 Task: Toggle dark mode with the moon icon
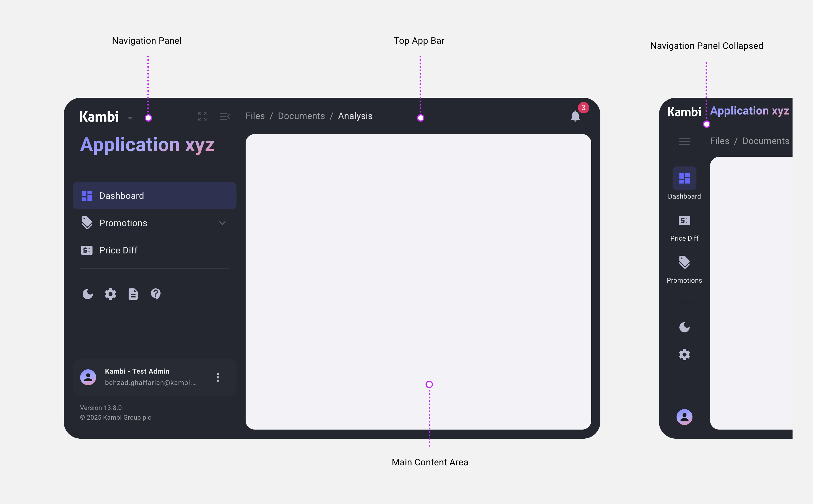tap(88, 294)
